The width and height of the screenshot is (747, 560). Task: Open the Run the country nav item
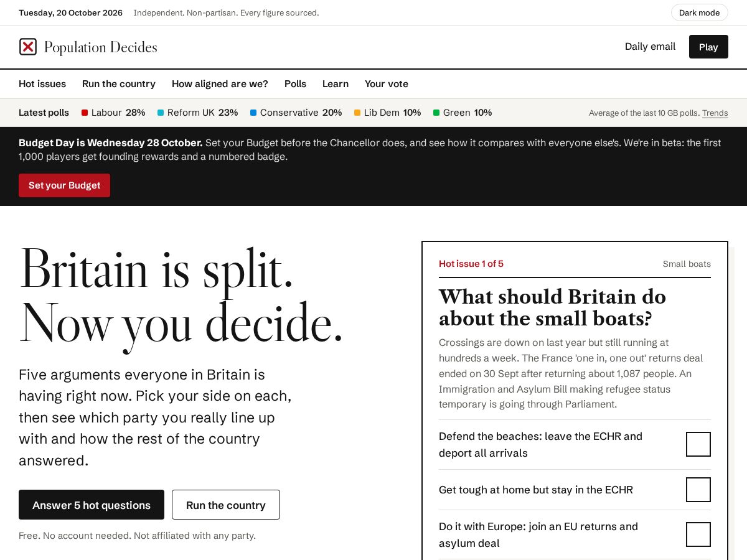(119, 84)
